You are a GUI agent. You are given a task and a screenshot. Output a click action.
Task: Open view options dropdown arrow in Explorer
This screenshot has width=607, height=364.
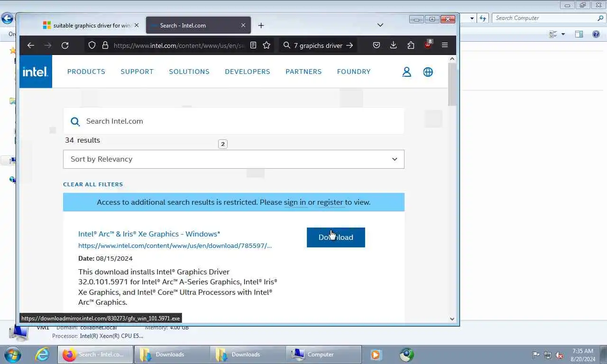coord(563,34)
